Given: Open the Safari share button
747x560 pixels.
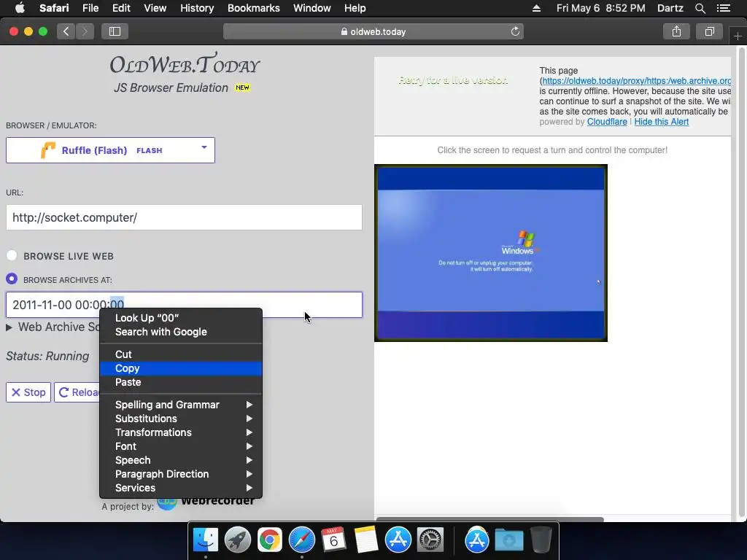Looking at the screenshot, I should click(x=676, y=31).
